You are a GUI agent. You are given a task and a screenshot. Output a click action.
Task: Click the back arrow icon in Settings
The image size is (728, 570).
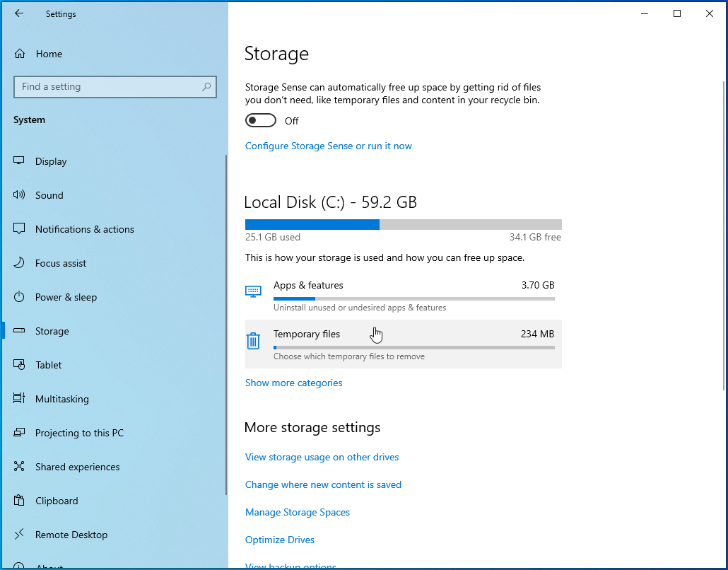[19, 13]
